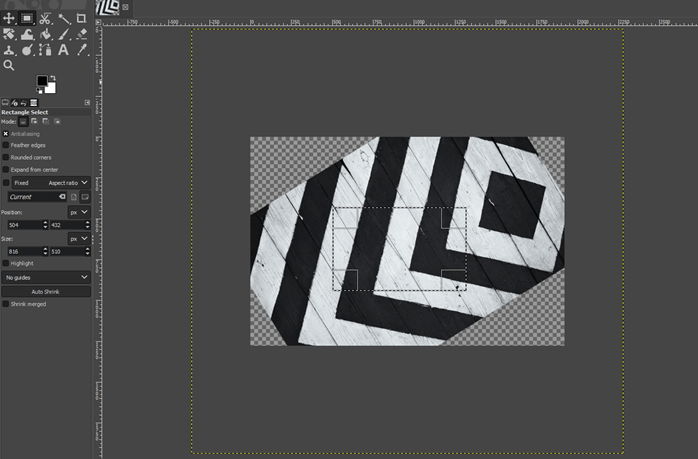Enable the Highlight checkbox
This screenshot has width=698, height=459.
5,263
